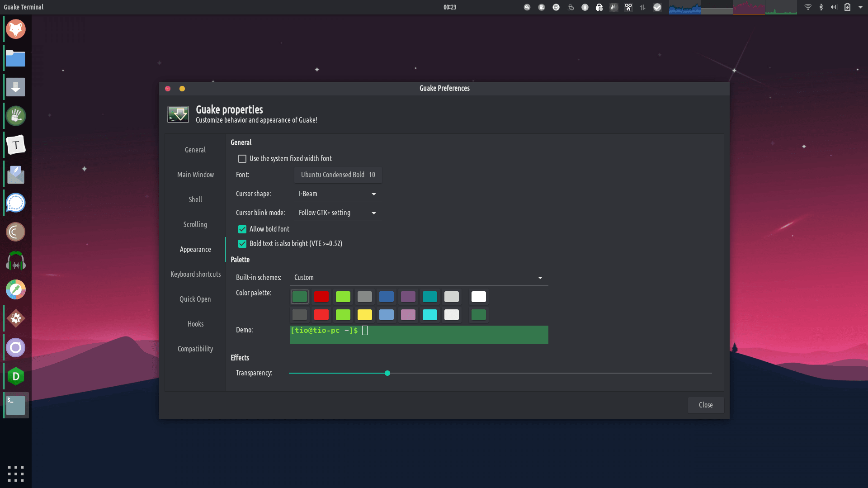
Task: Launch the colorful color picker app in dock
Action: (x=16, y=290)
